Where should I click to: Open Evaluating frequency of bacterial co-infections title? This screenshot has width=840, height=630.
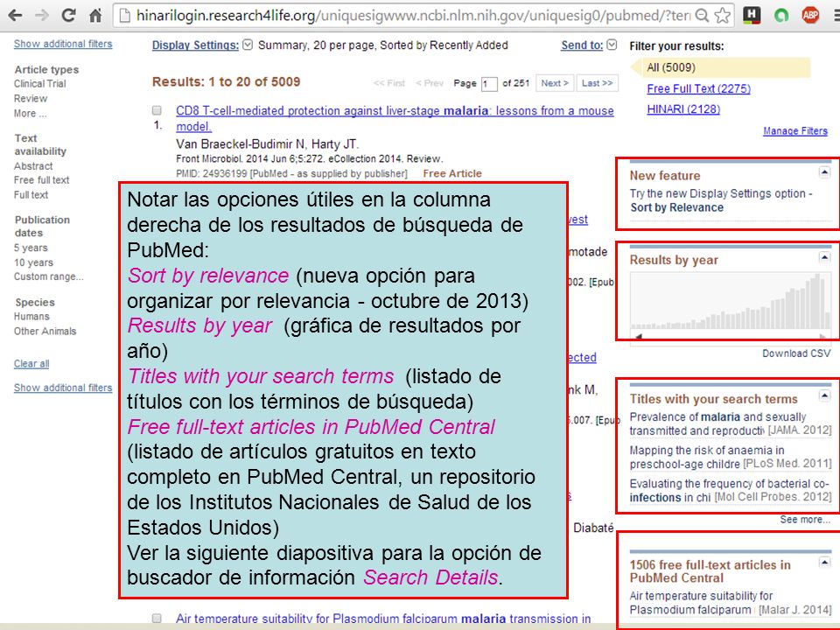coord(729,490)
